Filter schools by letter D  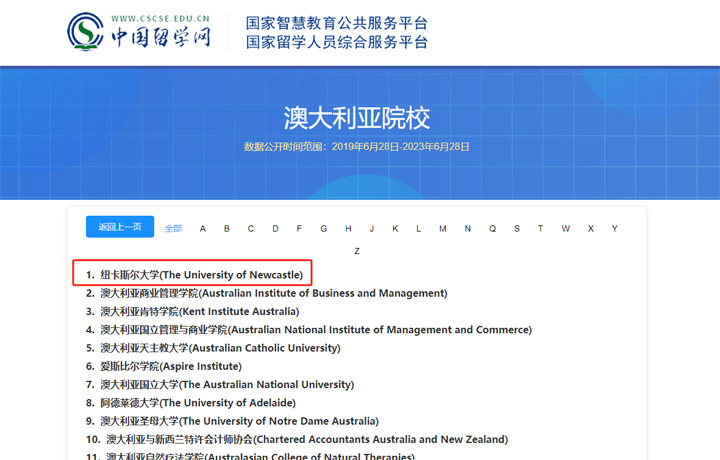click(x=275, y=229)
